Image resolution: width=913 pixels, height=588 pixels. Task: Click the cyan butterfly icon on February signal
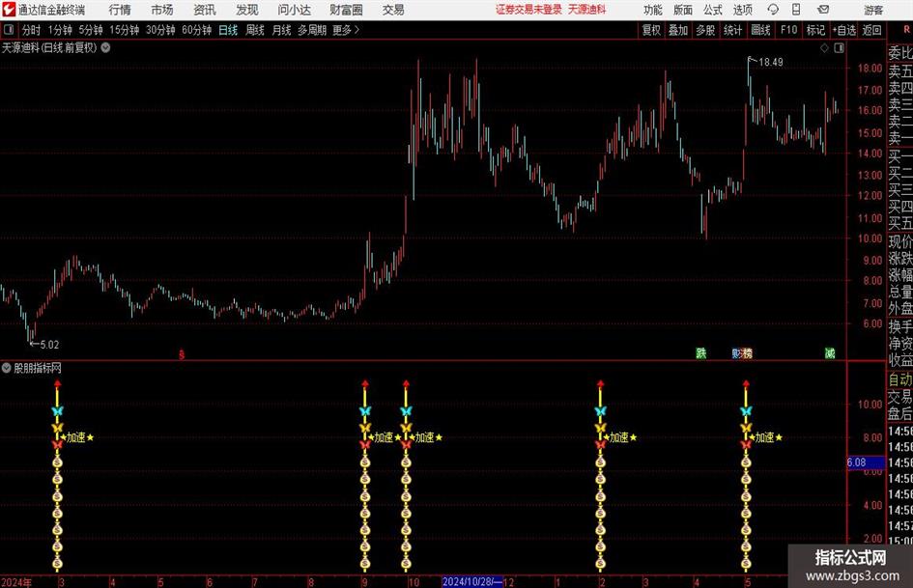click(600, 411)
